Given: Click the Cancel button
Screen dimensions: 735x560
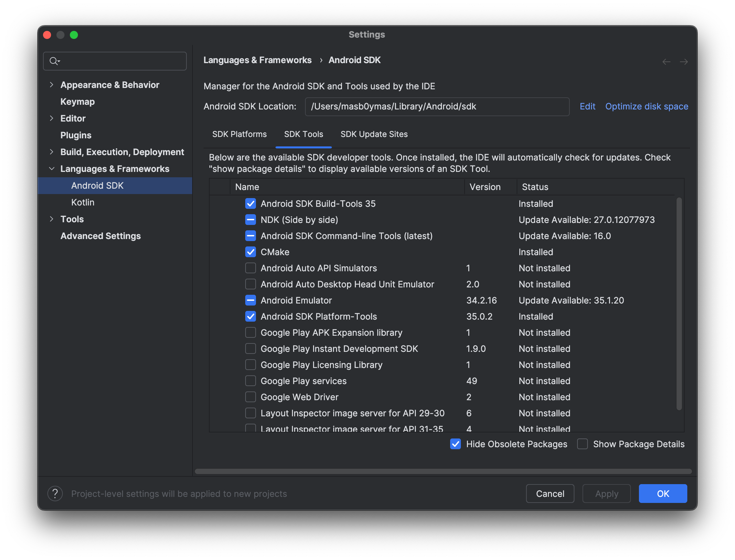Looking at the screenshot, I should coord(550,494).
